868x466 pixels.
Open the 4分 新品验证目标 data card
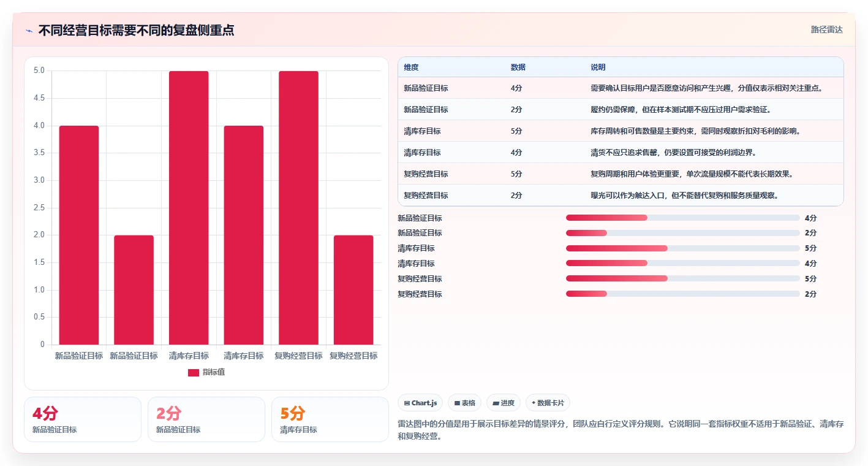point(83,419)
